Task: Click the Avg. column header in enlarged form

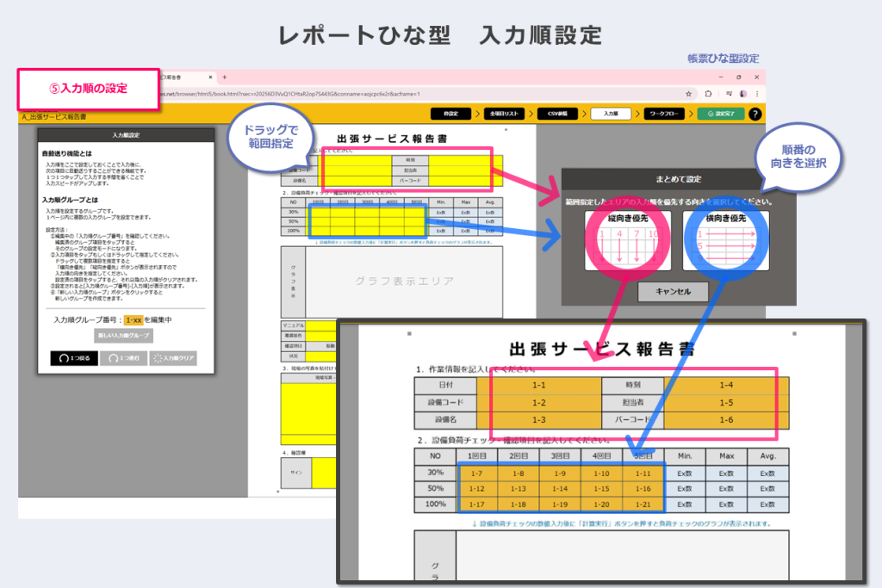Action: tap(767, 456)
